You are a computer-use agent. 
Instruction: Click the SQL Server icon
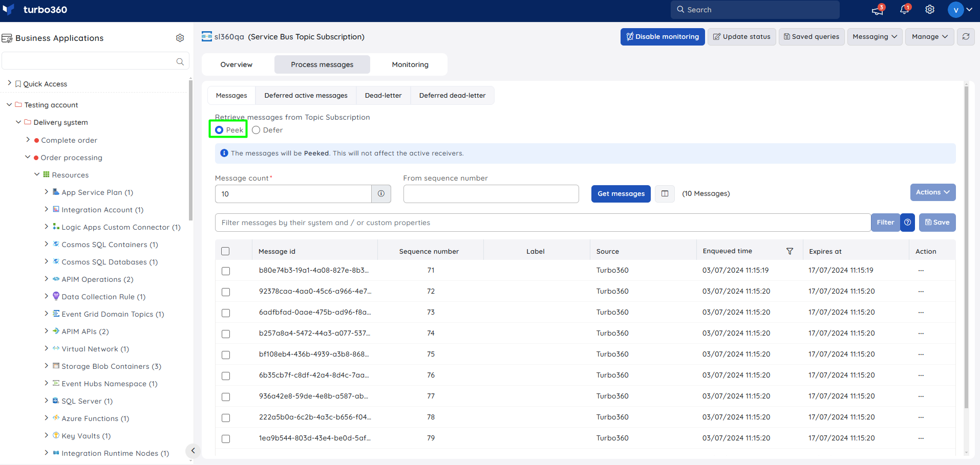tap(56, 401)
